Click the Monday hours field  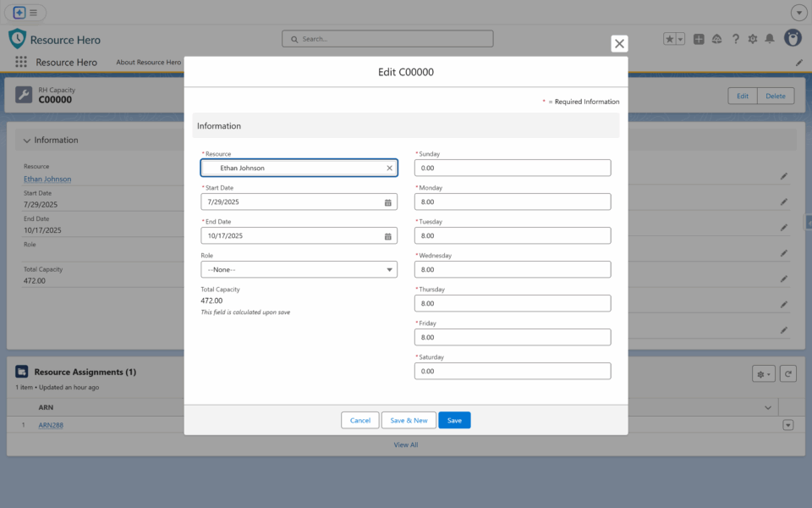(x=513, y=202)
